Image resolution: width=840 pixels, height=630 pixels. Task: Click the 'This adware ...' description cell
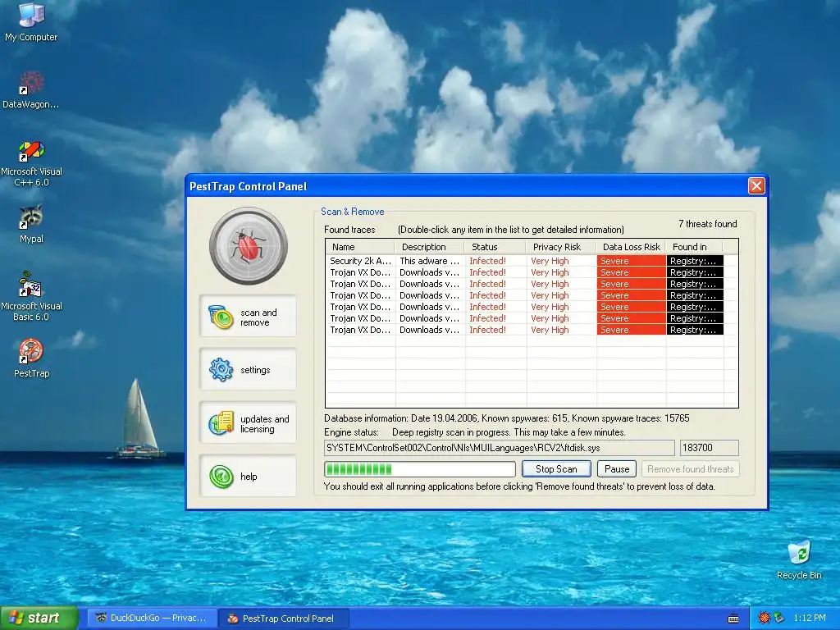429,261
